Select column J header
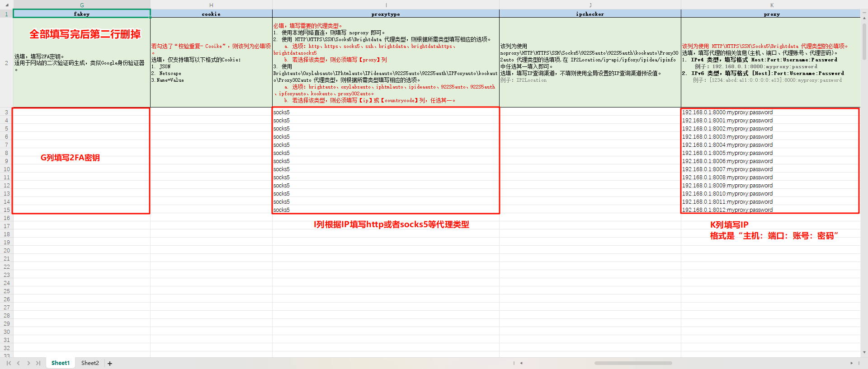 590,5
